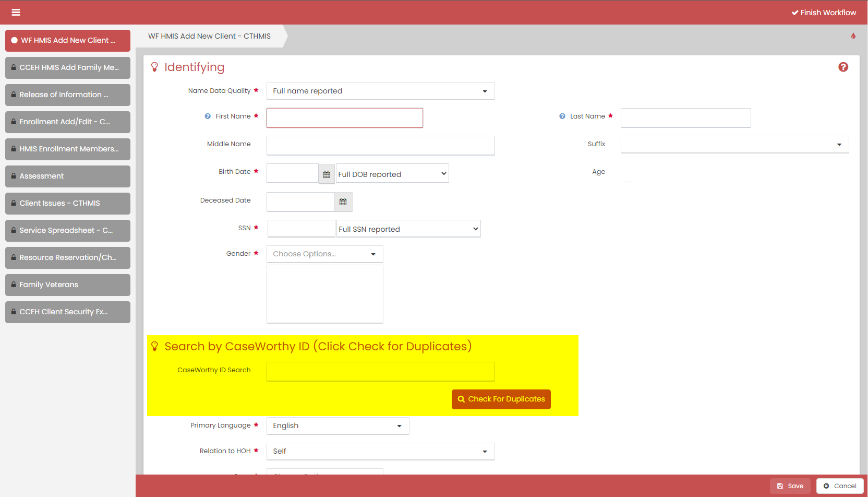Select WF HMIS Add New Client step
Image resolution: width=868 pixels, height=497 pixels.
(x=68, y=41)
